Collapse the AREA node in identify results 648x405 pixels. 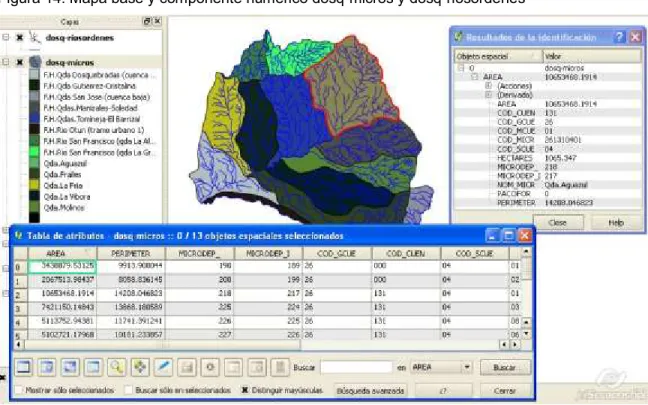coord(474,77)
